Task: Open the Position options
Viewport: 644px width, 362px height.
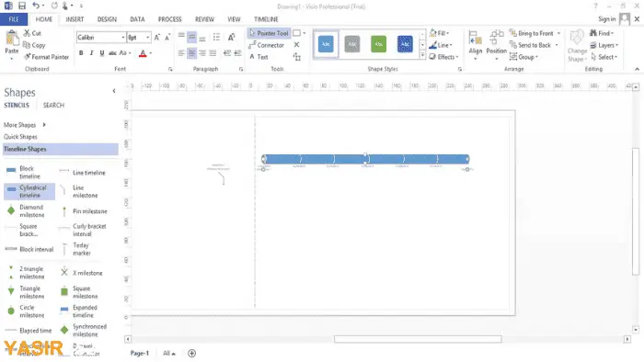Action: click(496, 45)
